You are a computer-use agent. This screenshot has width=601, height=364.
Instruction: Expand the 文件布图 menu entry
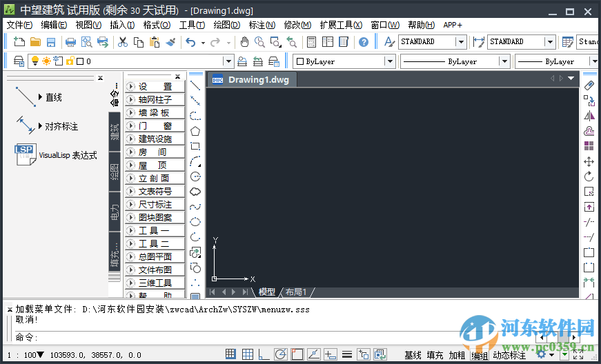pyautogui.click(x=155, y=270)
